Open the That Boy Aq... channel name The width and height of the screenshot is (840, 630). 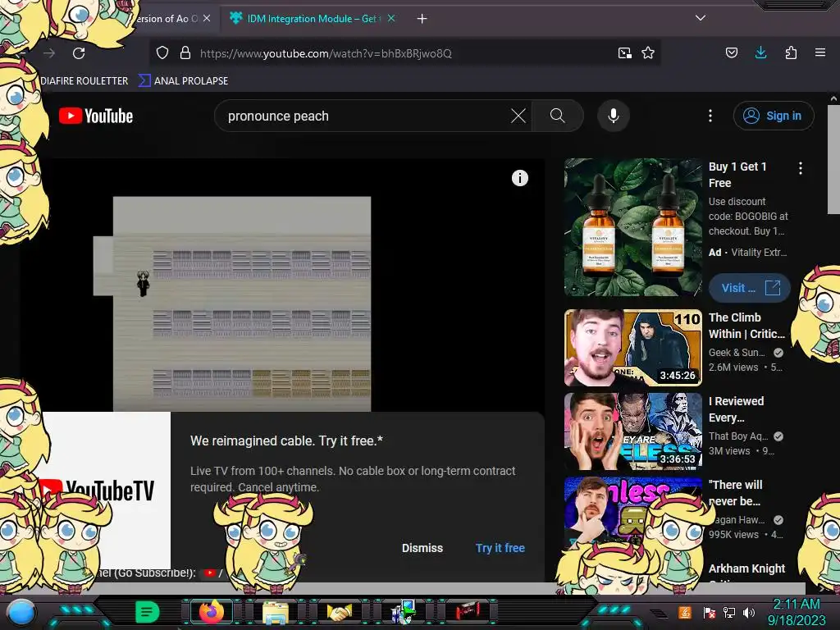tap(738, 436)
